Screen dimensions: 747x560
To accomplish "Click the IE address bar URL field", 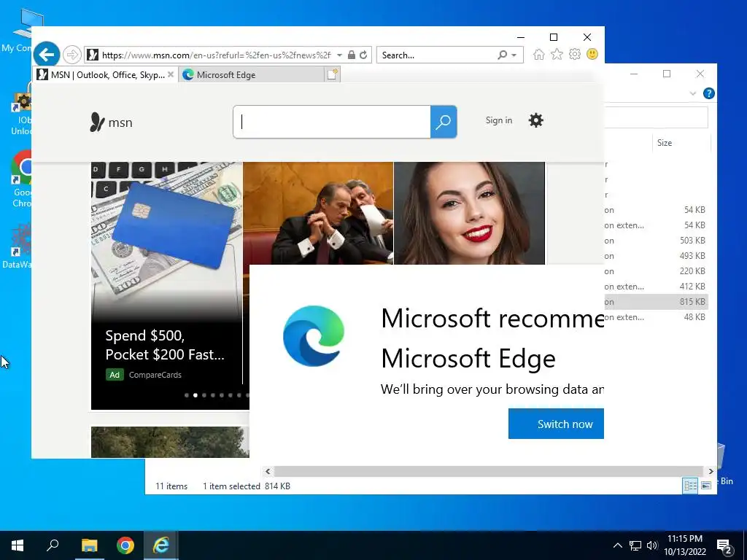I will pyautogui.click(x=217, y=55).
